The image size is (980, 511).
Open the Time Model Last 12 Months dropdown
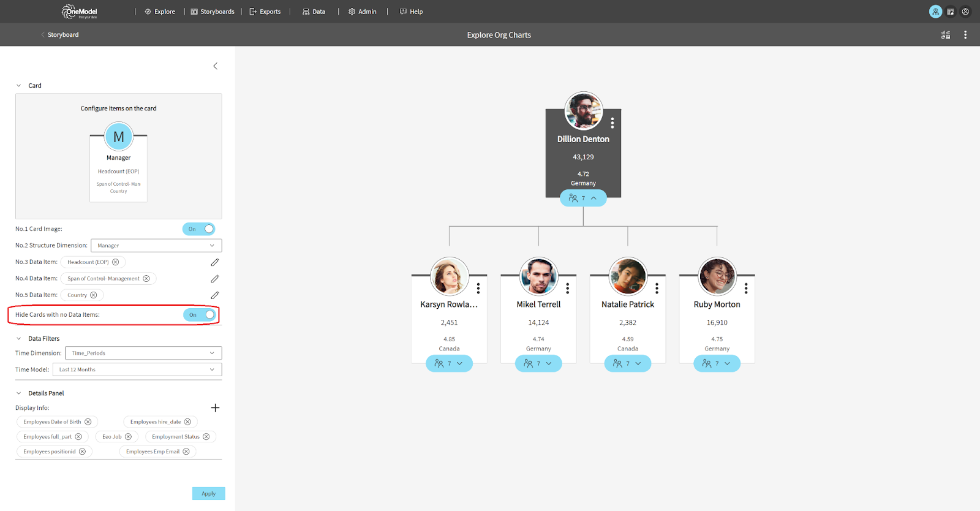pyautogui.click(x=137, y=370)
